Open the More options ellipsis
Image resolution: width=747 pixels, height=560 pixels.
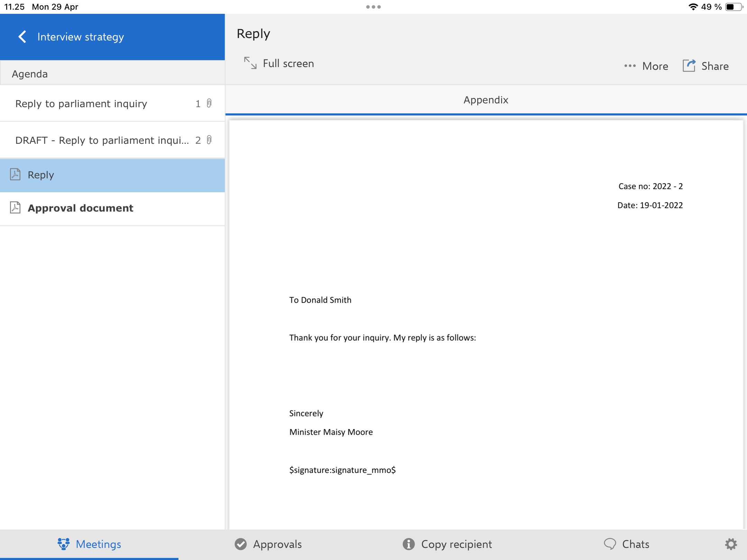(630, 66)
